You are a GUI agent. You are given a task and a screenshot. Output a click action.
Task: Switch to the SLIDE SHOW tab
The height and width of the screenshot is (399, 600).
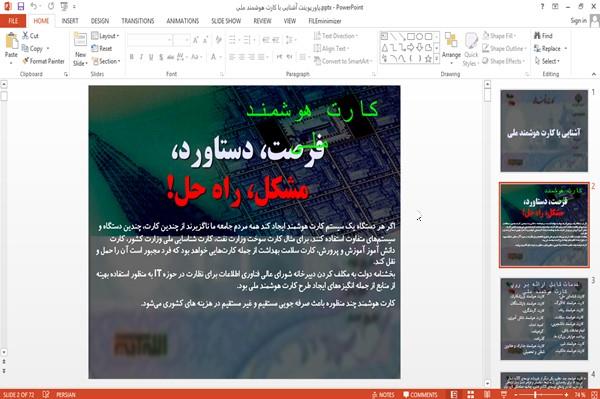coord(226,21)
